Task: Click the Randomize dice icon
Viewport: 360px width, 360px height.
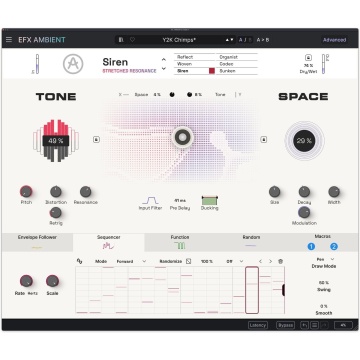Action: click(189, 261)
